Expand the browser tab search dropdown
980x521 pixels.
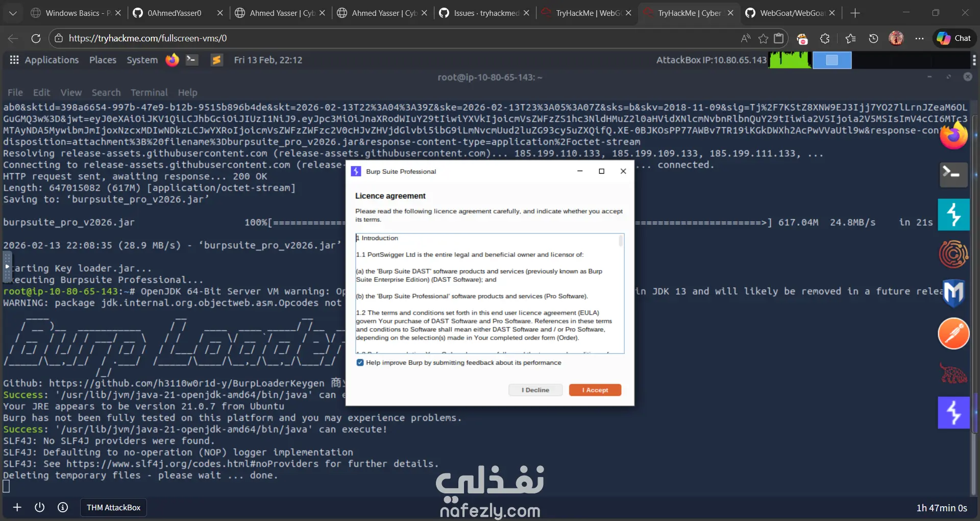13,13
